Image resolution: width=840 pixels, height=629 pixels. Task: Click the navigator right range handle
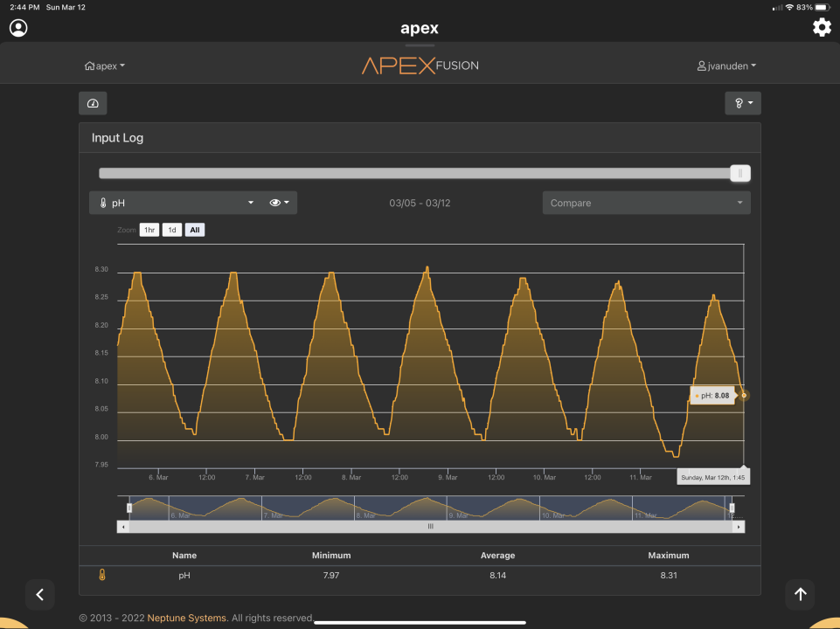coord(732,508)
